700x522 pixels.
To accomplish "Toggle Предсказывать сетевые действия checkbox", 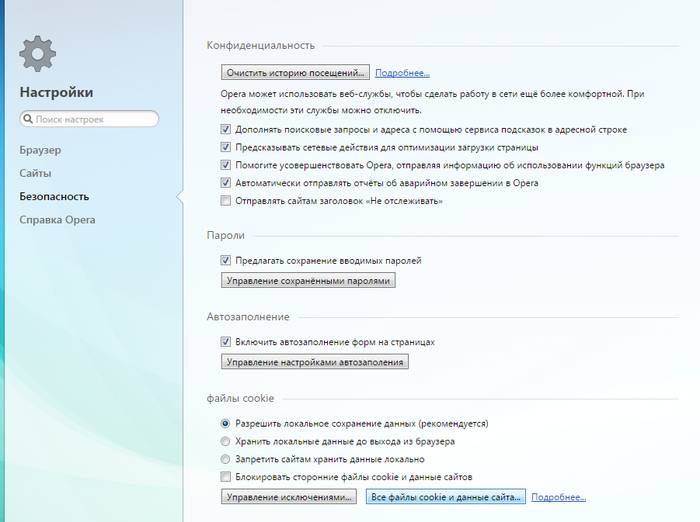I will [225, 147].
